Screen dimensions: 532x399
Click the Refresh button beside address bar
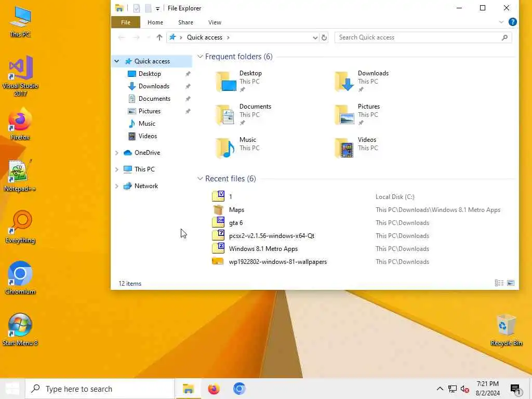[324, 37]
